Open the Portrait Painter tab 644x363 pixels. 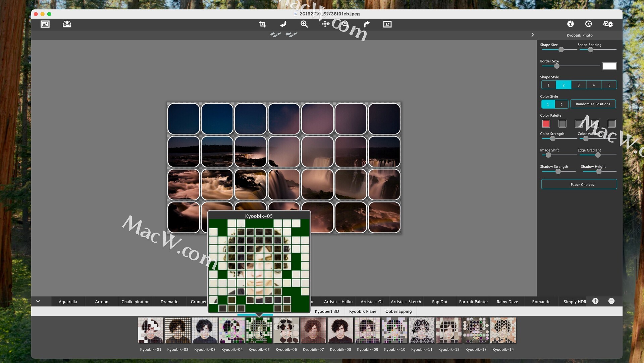coord(474,302)
